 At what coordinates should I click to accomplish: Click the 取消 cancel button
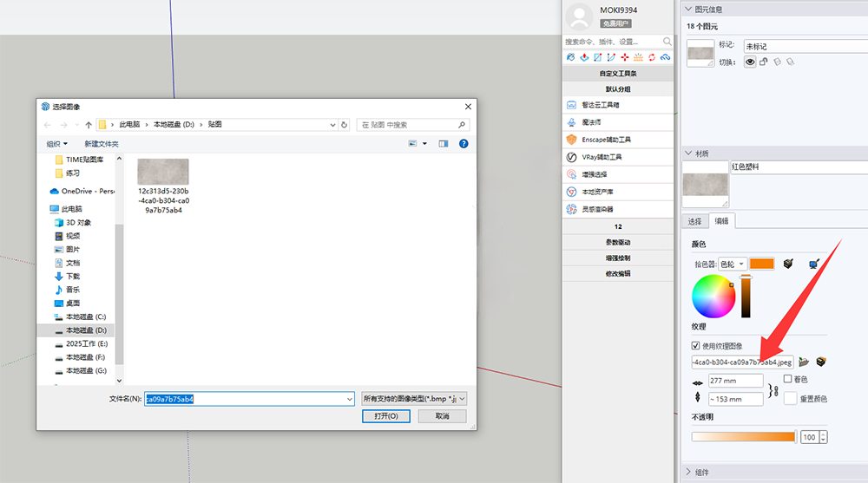coord(443,416)
